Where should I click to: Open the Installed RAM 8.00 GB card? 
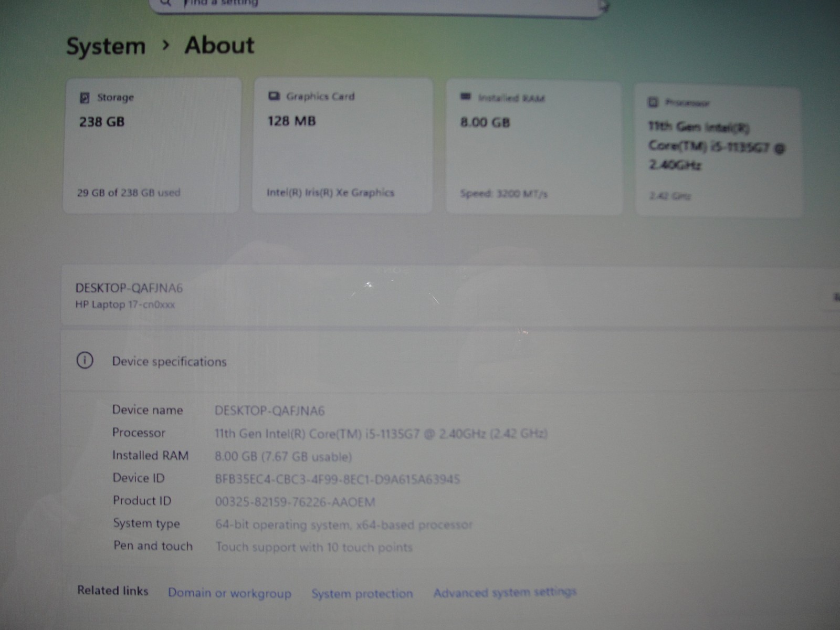pyautogui.click(x=534, y=148)
